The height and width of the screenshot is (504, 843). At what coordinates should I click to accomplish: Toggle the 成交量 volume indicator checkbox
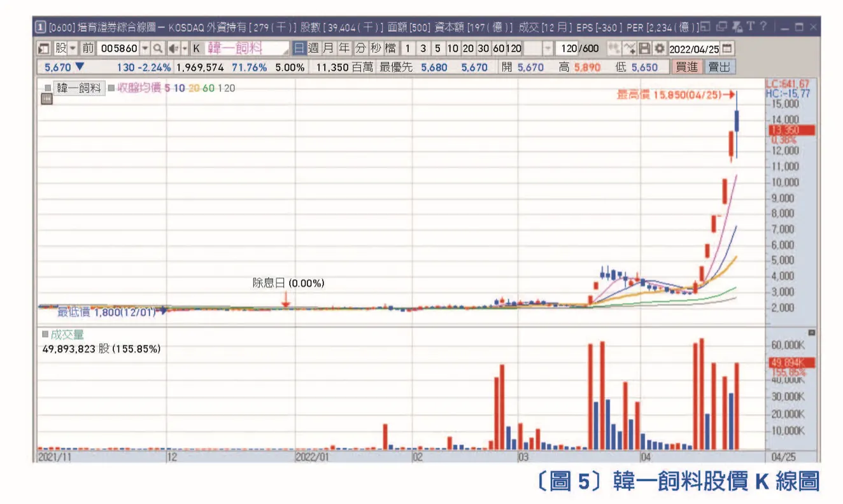tap(45, 334)
